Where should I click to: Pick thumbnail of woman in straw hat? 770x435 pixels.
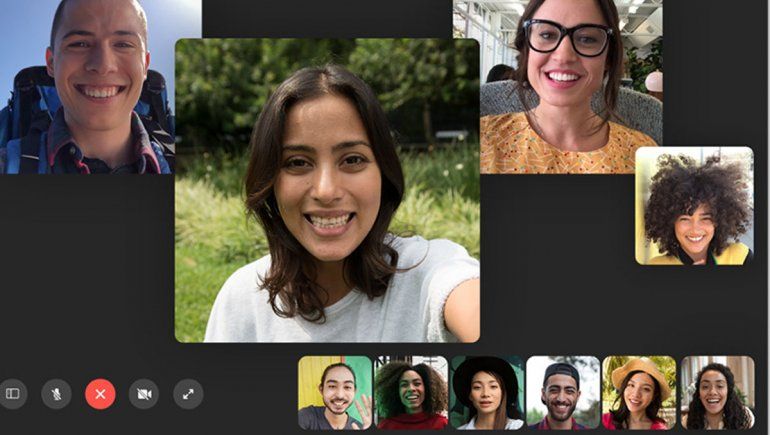(x=639, y=392)
